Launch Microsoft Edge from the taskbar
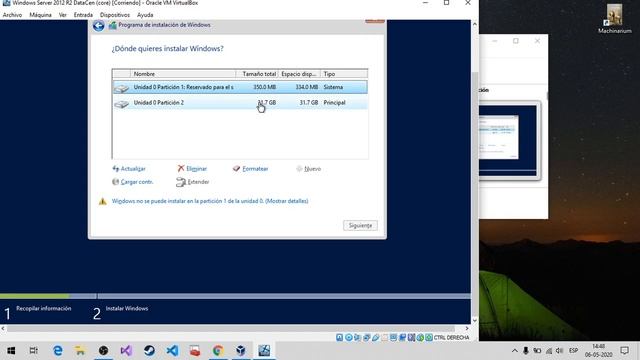The width and height of the screenshot is (640, 360). [58, 351]
